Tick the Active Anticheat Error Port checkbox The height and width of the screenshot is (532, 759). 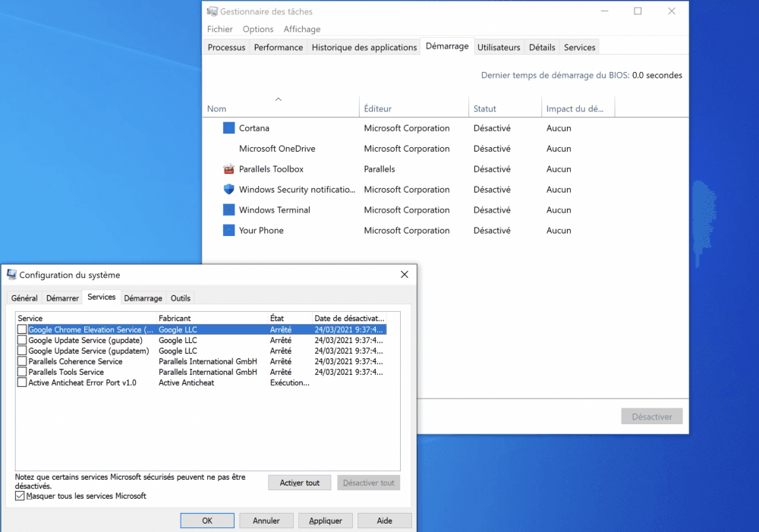(22, 383)
